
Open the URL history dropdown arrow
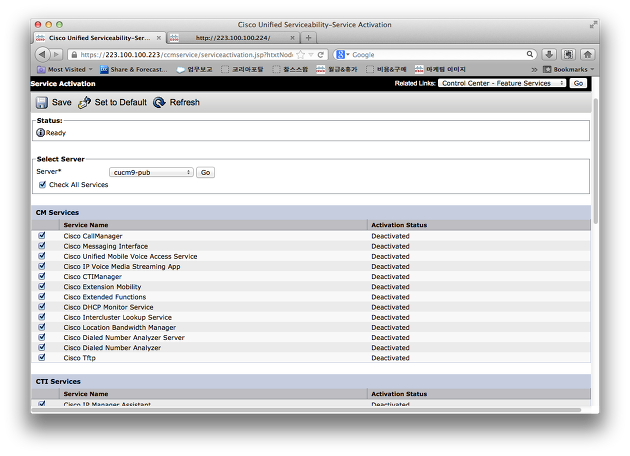(311, 55)
